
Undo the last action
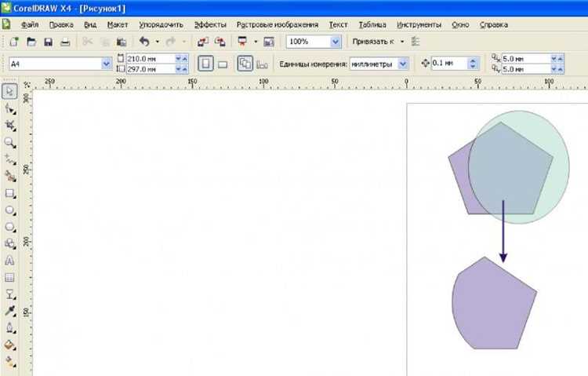144,42
